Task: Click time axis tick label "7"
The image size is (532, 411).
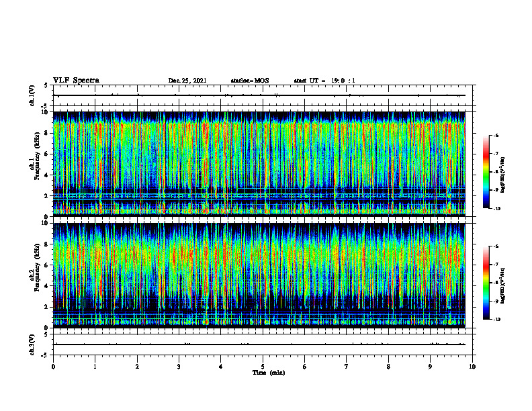Action: pyautogui.click(x=347, y=367)
